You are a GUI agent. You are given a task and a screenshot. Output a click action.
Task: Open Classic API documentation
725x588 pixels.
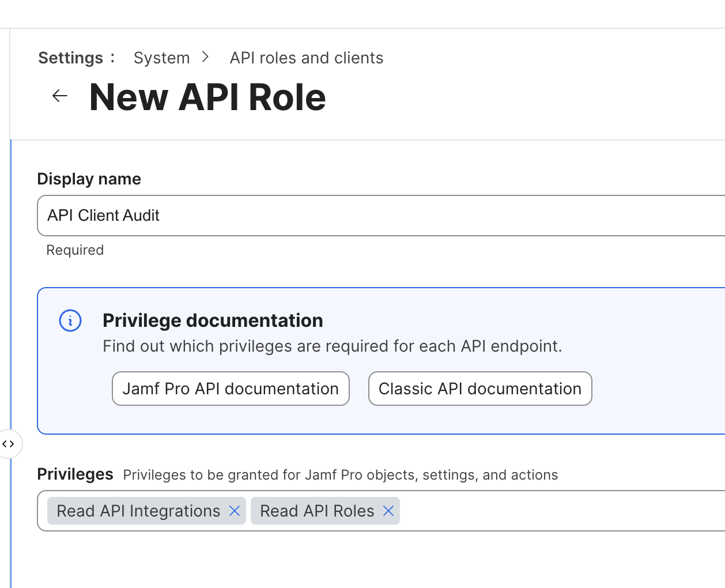(x=480, y=389)
